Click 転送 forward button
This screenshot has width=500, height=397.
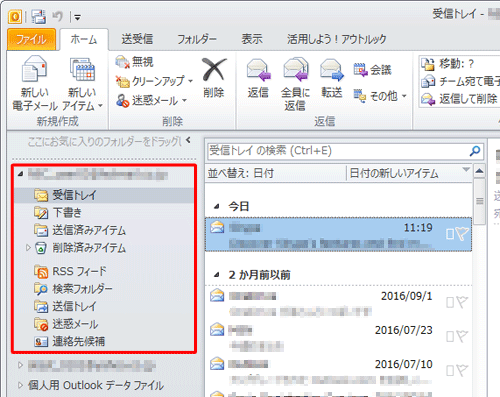pos(332,79)
